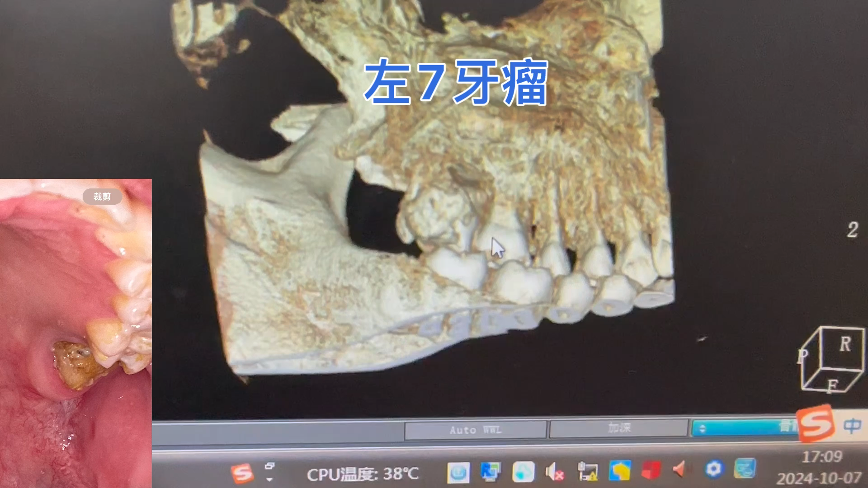Click the 裁剪 button on the photo overlay
Viewport: 868px width, 488px height.
(102, 197)
